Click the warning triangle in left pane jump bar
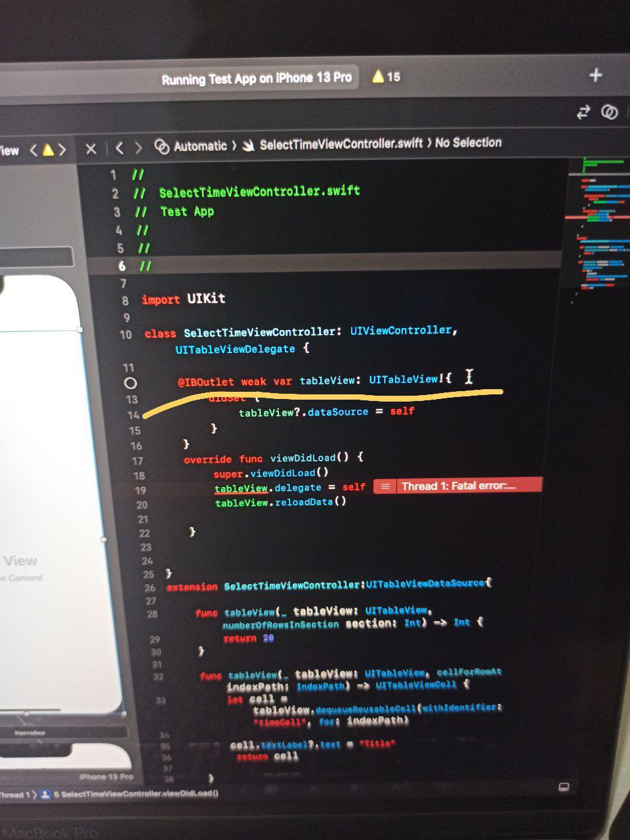The image size is (630, 840). [x=48, y=150]
